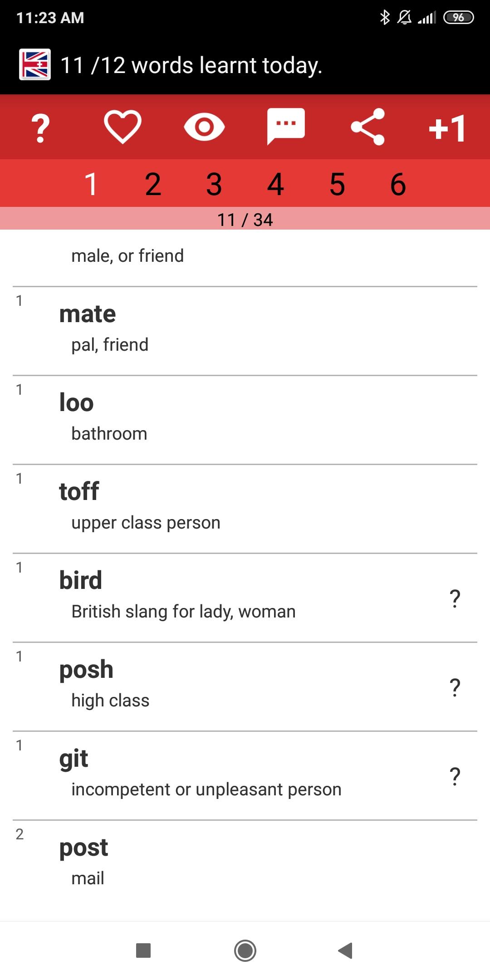Viewport: 490px width, 980px height.
Task: Tap the share icon
Action: tap(367, 127)
